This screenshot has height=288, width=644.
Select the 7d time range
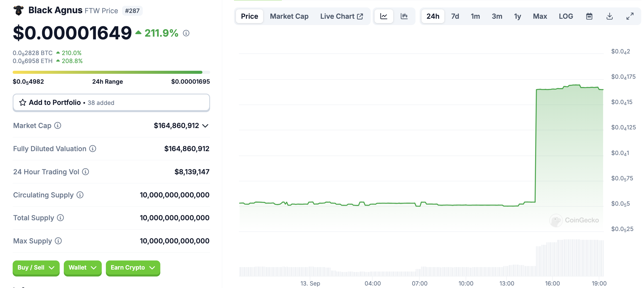(455, 16)
